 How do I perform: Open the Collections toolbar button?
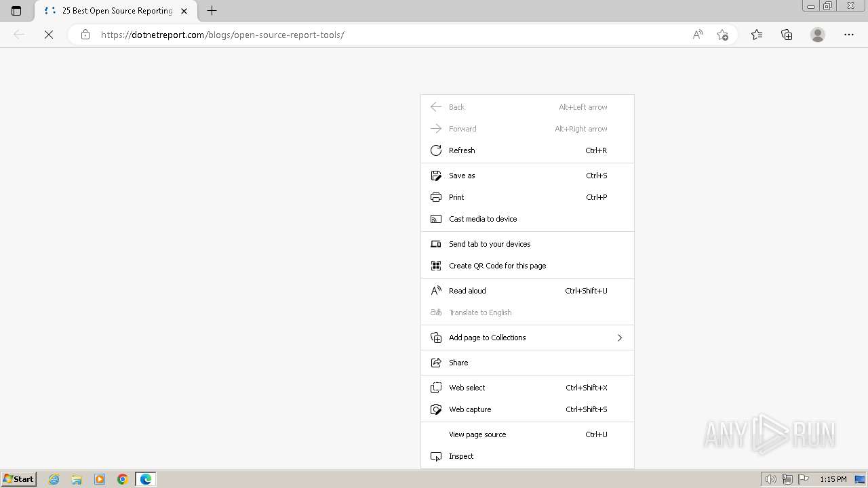tap(787, 35)
